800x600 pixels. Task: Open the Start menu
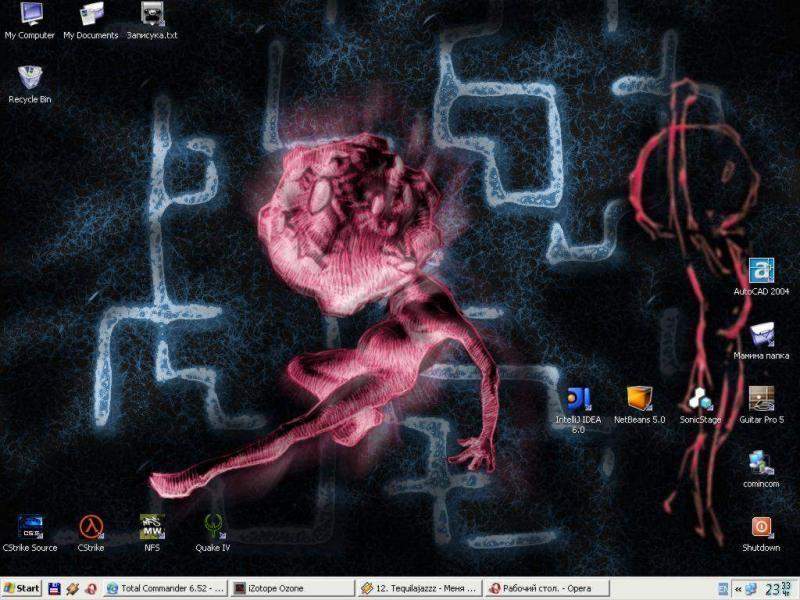point(21,588)
